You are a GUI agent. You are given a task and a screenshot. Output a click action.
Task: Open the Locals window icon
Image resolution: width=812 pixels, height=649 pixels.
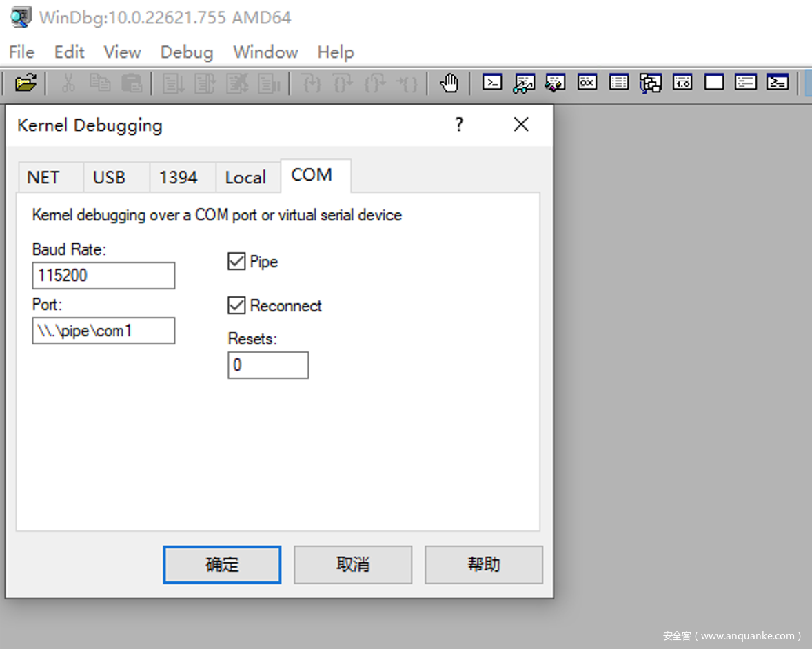tap(555, 83)
